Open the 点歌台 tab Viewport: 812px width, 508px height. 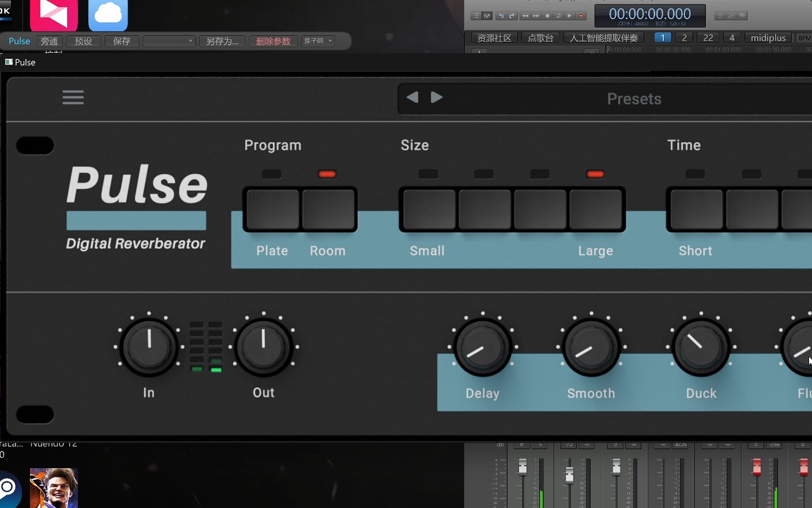coord(540,38)
